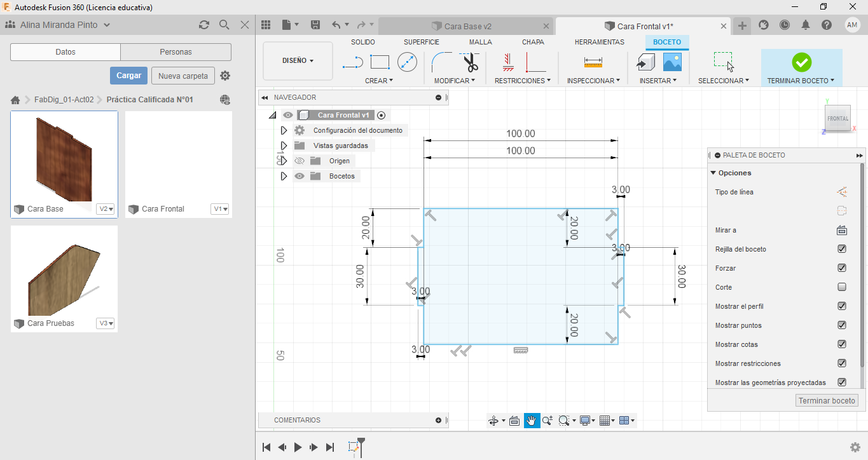
Task: Toggle Mostrar cotas checkbox
Action: pos(842,344)
